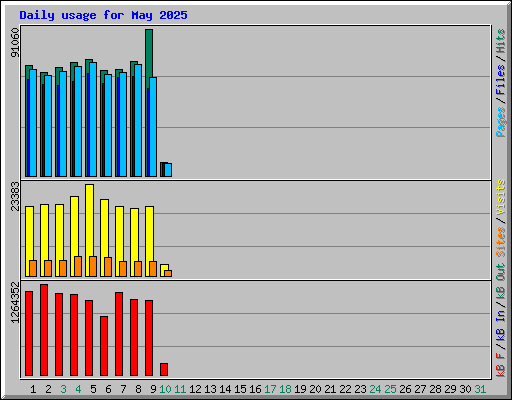512x400 pixels.
Task: Click the red kB bar for day 1
Action: [x=29, y=333]
